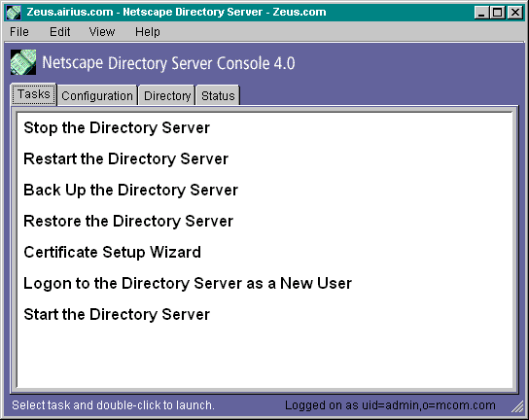Open the View menu
Screen dimensions: 529x420
(x=102, y=32)
